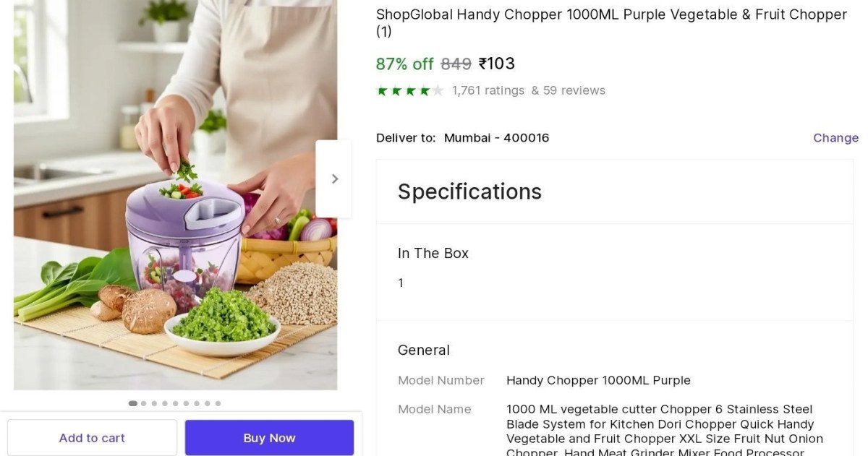The image size is (868, 456).
Task: Click the ShopGlobal Handy Chopper title
Action: click(611, 22)
